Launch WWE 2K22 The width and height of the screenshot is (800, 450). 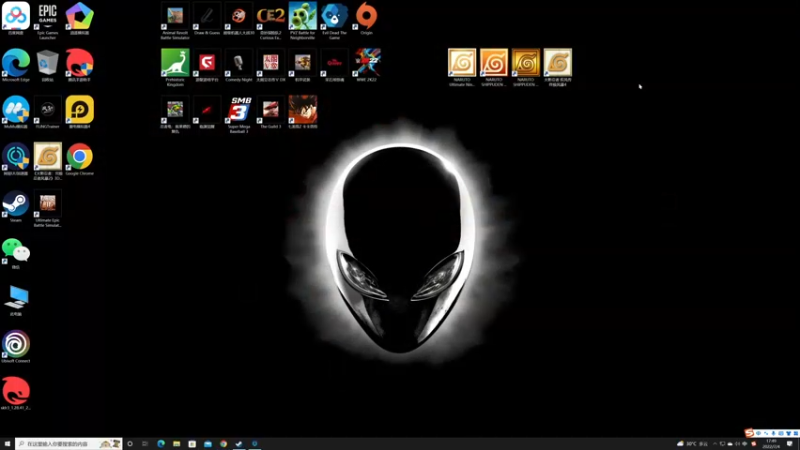(366, 66)
